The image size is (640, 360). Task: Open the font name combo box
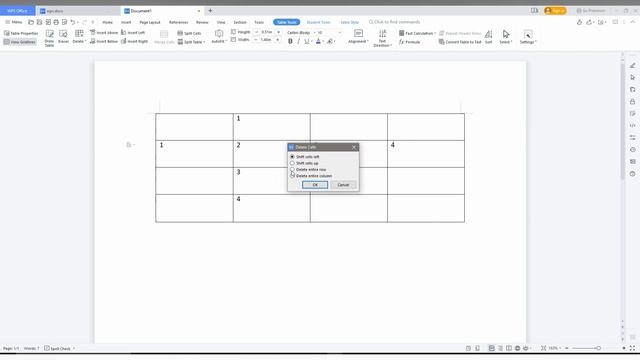301,32
